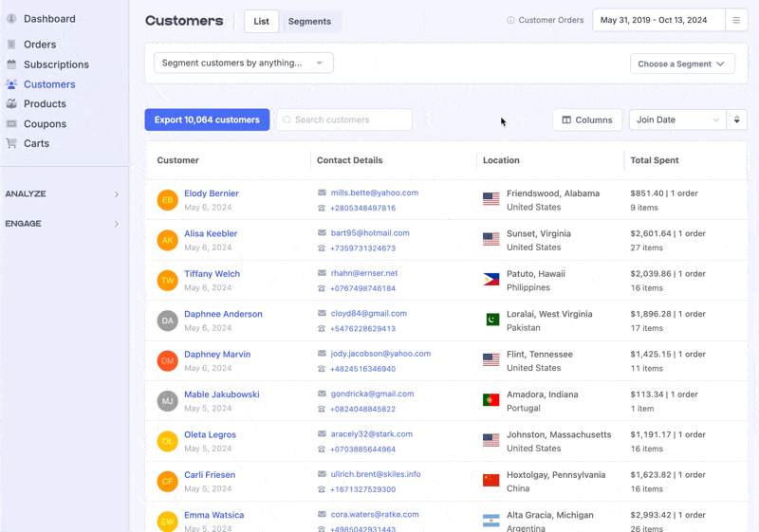Select the List view tab
The image size is (759, 532).
pos(261,21)
